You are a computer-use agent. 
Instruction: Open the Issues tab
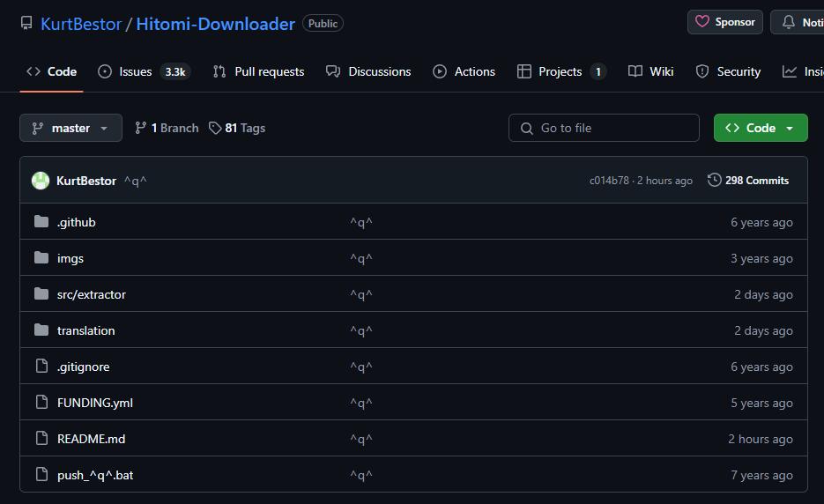(144, 71)
